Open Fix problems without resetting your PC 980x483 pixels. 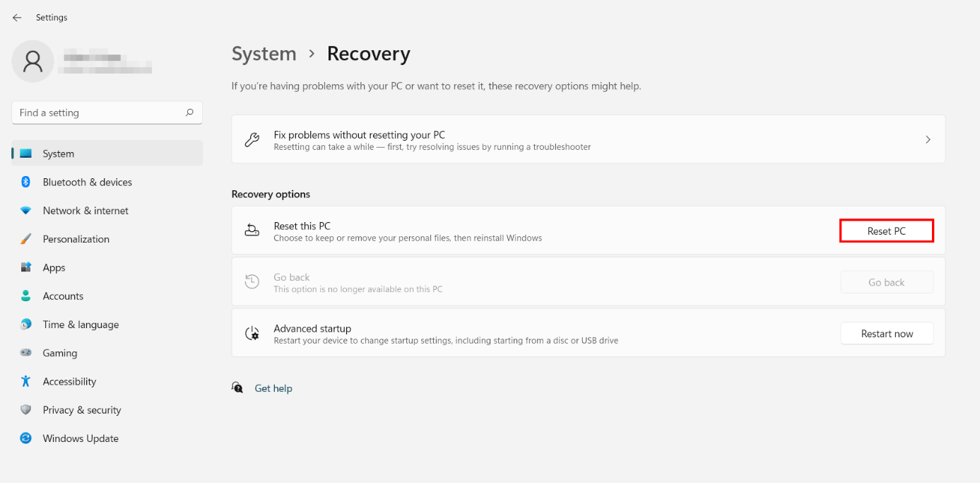click(x=589, y=139)
